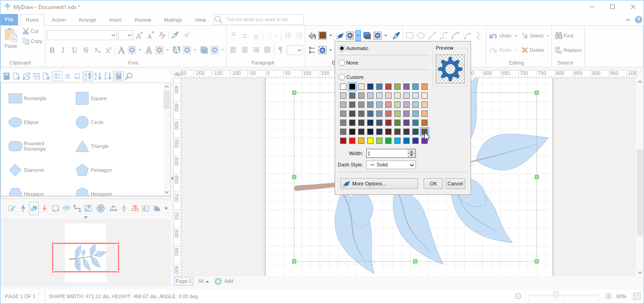Toggle Superscript formatting
This screenshot has width=644, height=304.
pos(108,50)
